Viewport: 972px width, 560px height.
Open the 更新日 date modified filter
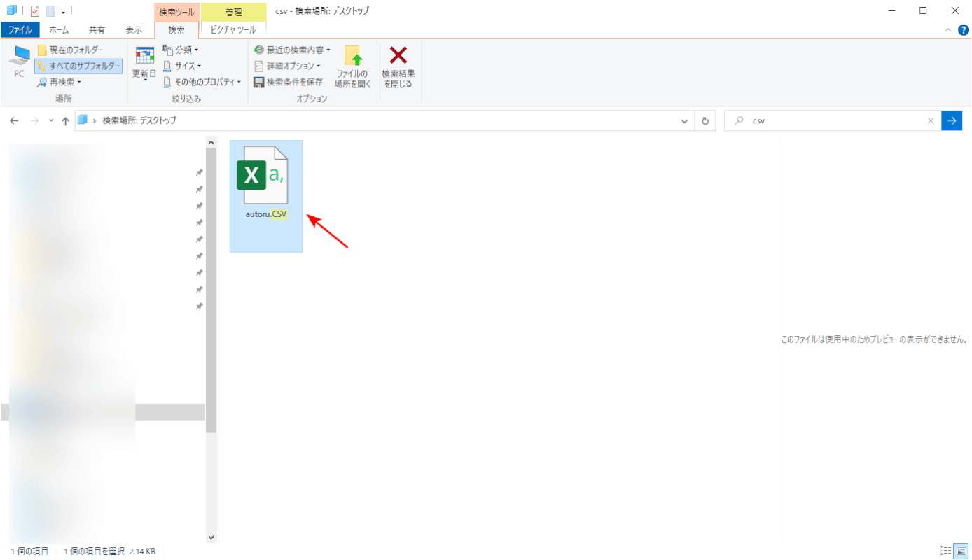(x=144, y=64)
